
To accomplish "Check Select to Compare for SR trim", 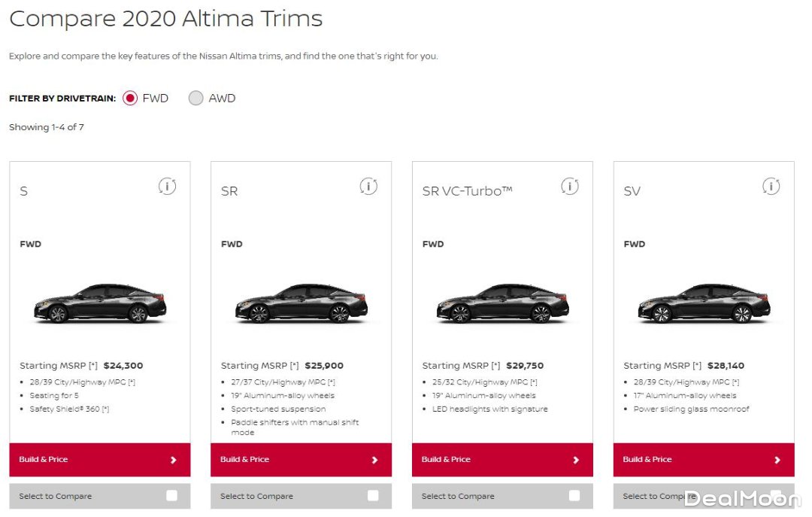I will click(x=373, y=495).
